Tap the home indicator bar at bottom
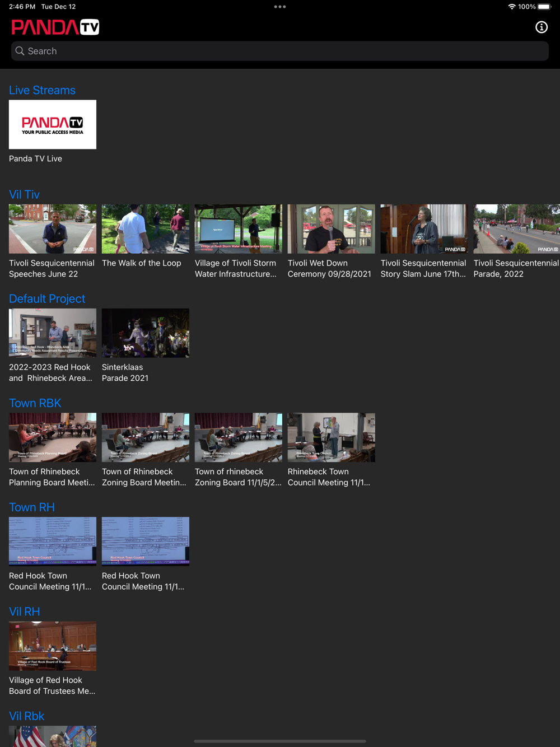560x747 pixels. [x=280, y=741]
